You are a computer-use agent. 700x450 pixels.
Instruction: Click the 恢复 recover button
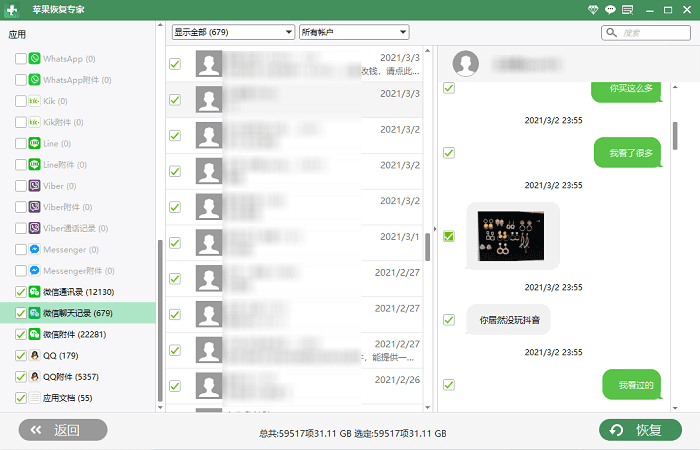[640, 430]
